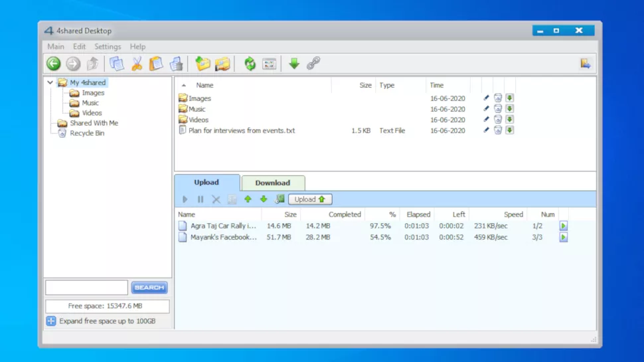Open the Settings menu
This screenshot has width=644, height=362.
tap(108, 46)
